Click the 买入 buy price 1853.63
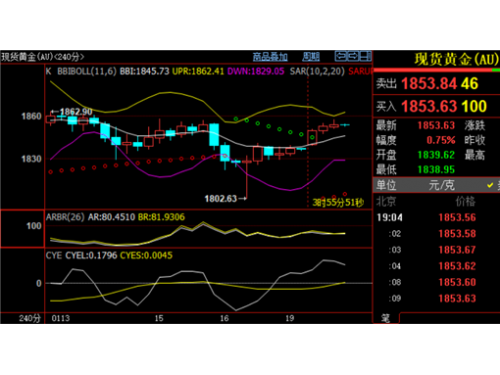The width and height of the screenshot is (500, 375). tap(428, 106)
